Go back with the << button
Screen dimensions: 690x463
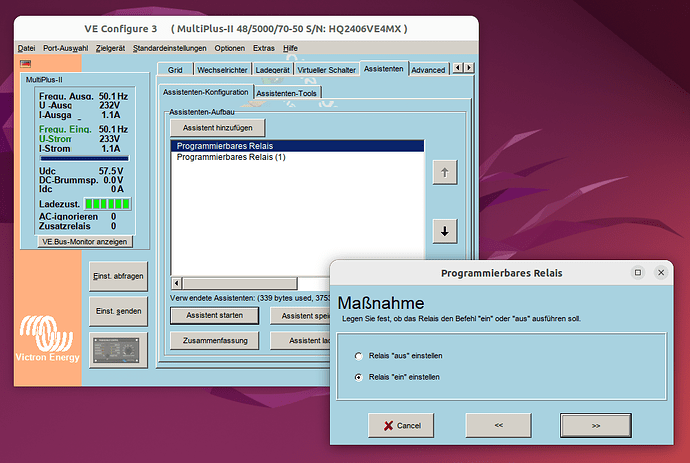pyautogui.click(x=499, y=426)
